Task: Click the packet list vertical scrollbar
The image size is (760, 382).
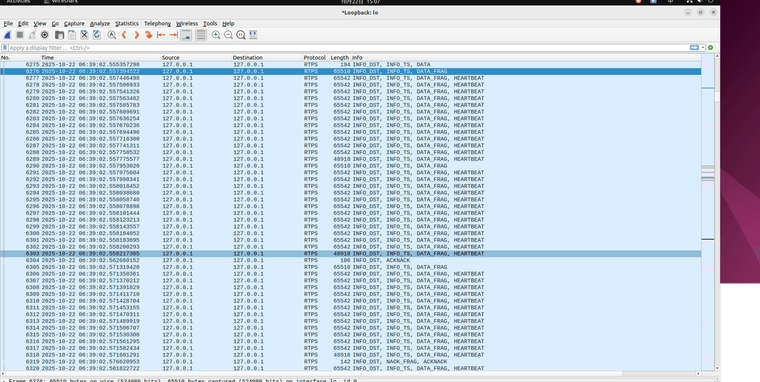Action: click(x=717, y=212)
